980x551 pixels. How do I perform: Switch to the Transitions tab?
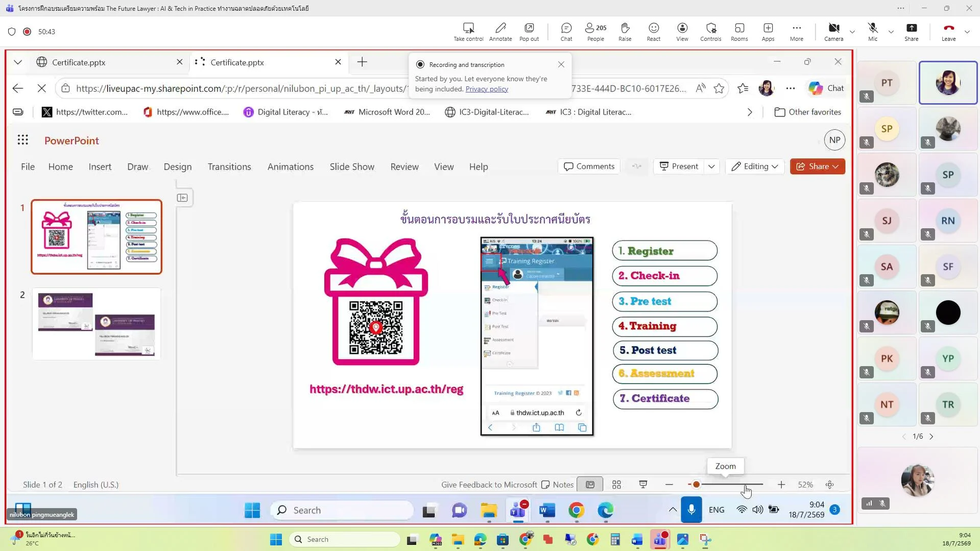[229, 167]
